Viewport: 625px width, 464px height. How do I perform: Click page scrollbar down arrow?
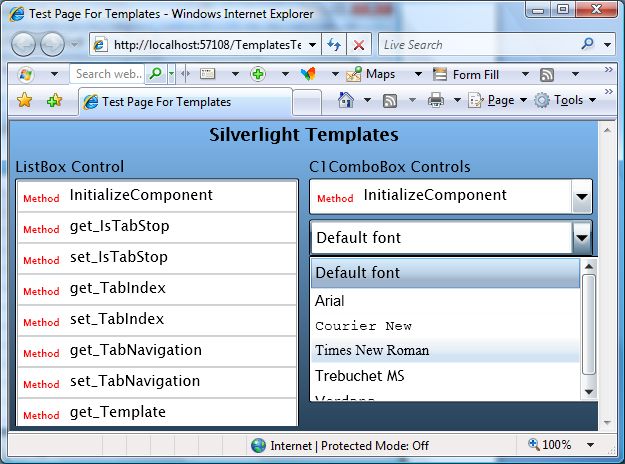coord(607,422)
